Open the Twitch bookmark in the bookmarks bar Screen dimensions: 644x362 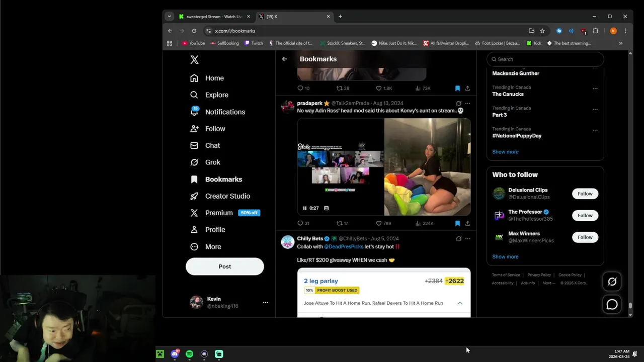point(254,43)
